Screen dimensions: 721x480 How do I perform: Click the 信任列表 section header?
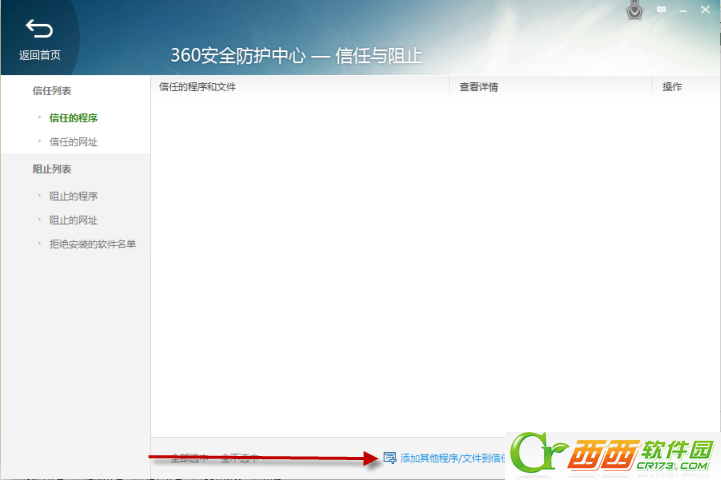[x=52, y=90]
